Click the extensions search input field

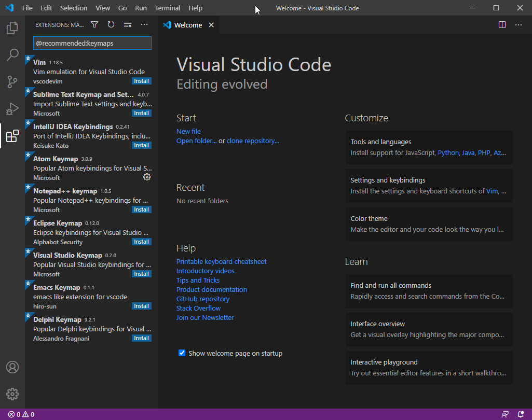coord(92,44)
